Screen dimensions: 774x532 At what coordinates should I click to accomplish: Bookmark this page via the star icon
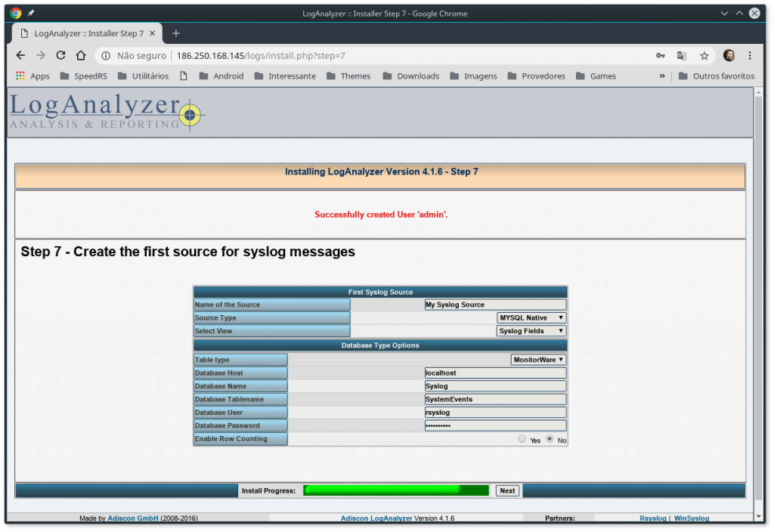[704, 55]
